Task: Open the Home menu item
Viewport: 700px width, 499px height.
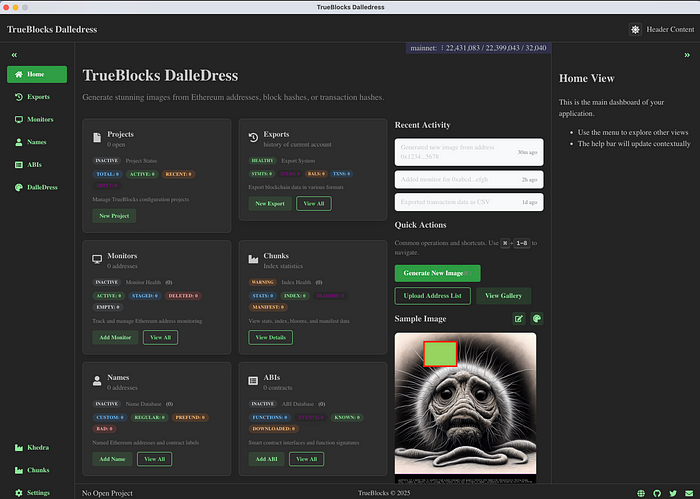Action: click(x=37, y=74)
